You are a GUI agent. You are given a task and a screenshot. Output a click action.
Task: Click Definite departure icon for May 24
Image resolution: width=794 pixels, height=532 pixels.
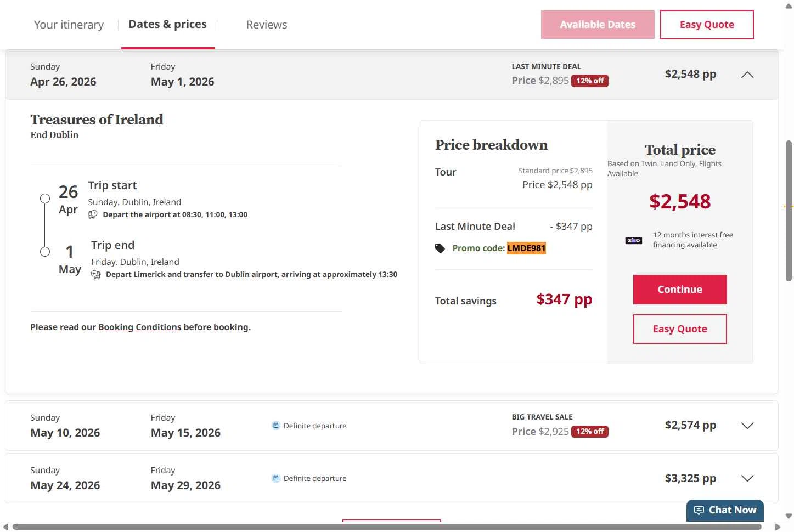[276, 478]
